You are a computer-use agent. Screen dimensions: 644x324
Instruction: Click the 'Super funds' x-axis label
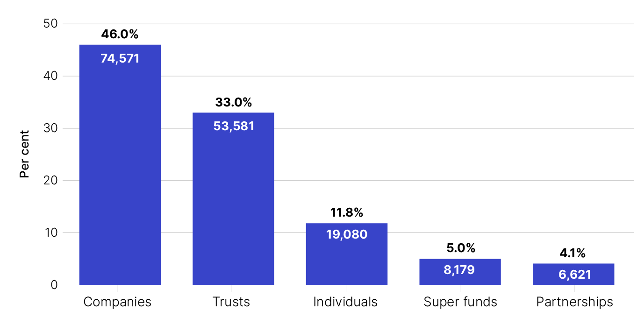[x=460, y=302]
